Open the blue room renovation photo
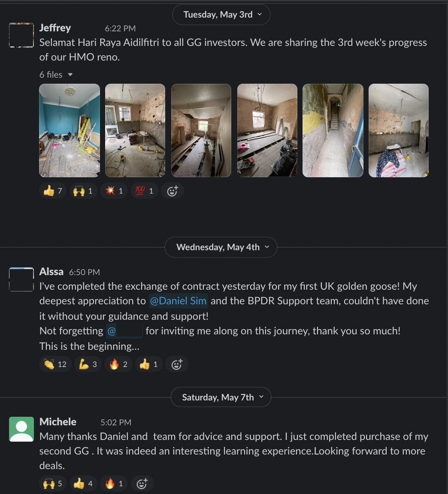This screenshot has width=448, height=494. pos(70,130)
